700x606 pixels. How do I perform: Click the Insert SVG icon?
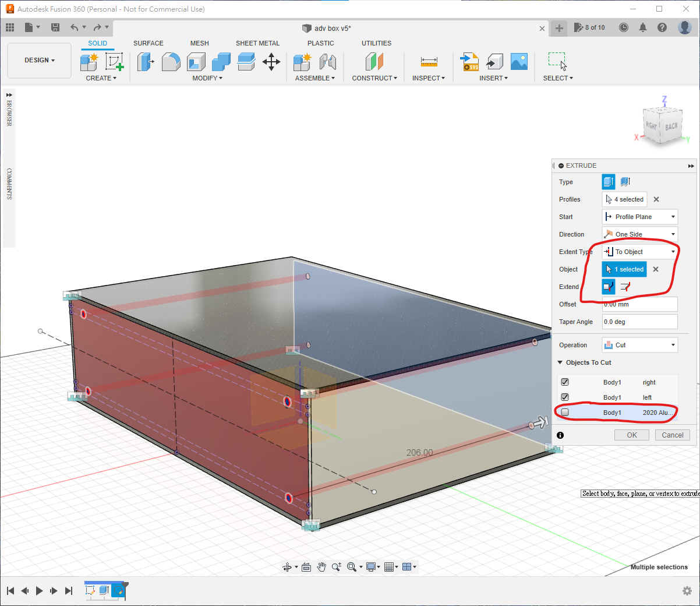coord(469,61)
